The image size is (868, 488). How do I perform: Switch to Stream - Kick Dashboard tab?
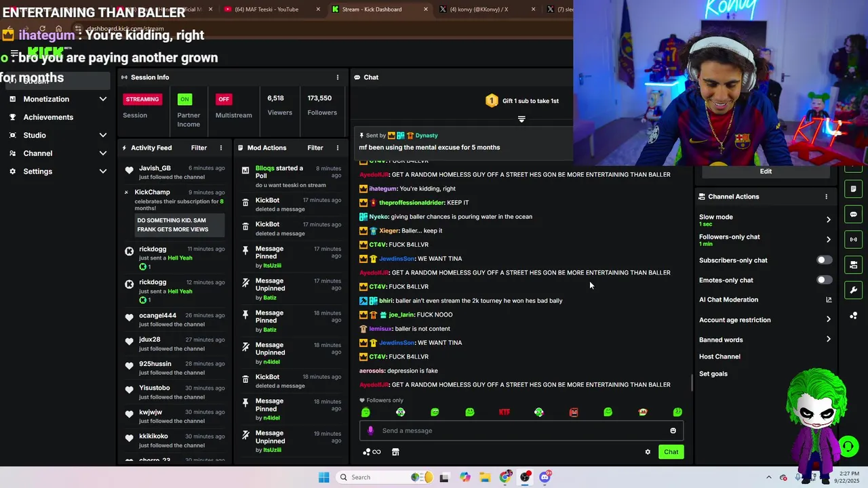tap(380, 9)
